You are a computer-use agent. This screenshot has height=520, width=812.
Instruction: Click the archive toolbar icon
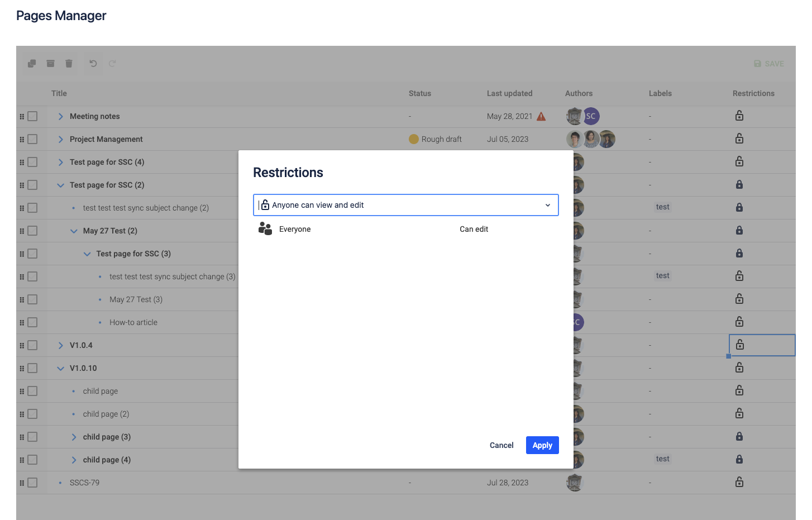(50, 64)
